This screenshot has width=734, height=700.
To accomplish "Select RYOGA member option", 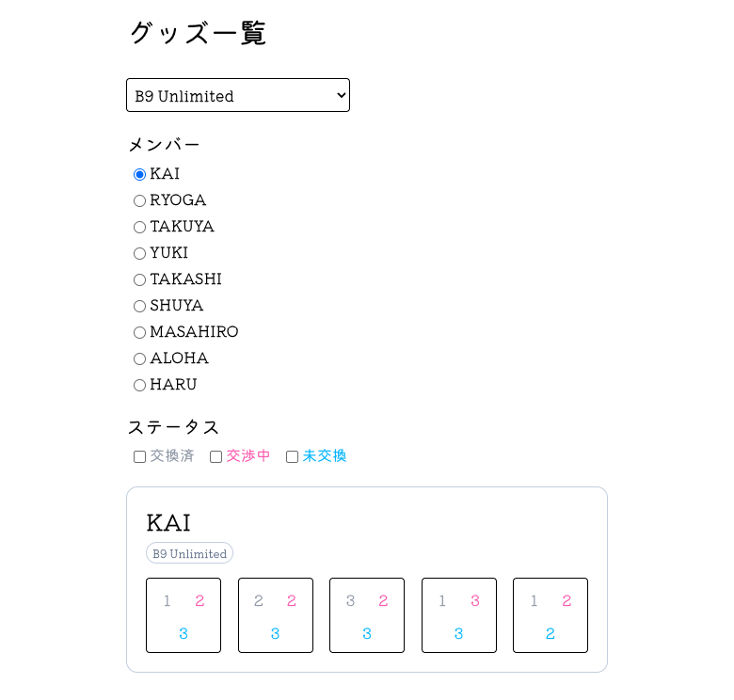I will (x=140, y=200).
